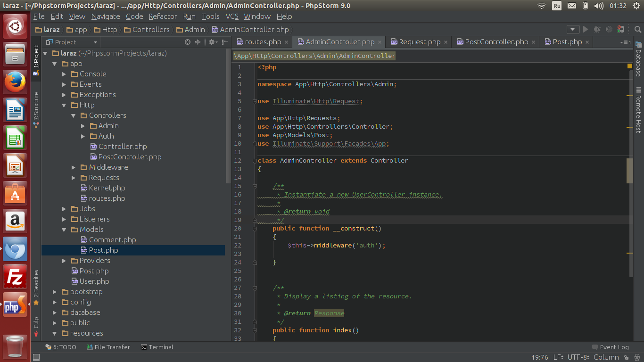Viewport: 644px width, 362px height.
Task: Click the Debug bug icon in toolbar
Action: pyautogui.click(x=597, y=29)
